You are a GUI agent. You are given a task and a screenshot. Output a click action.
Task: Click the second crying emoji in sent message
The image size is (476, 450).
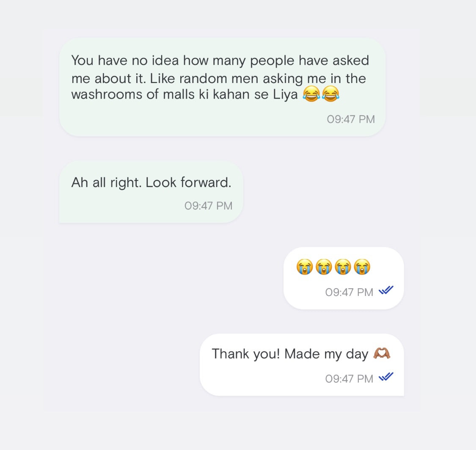pyautogui.click(x=324, y=267)
